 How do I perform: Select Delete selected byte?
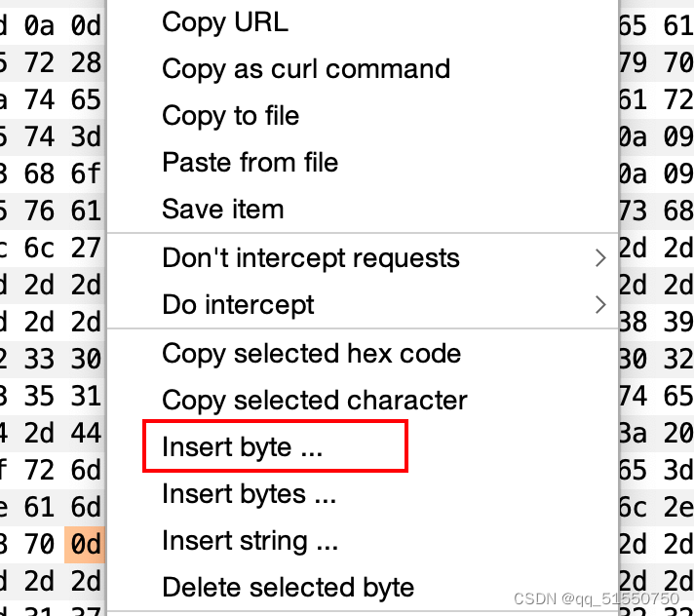(288, 588)
